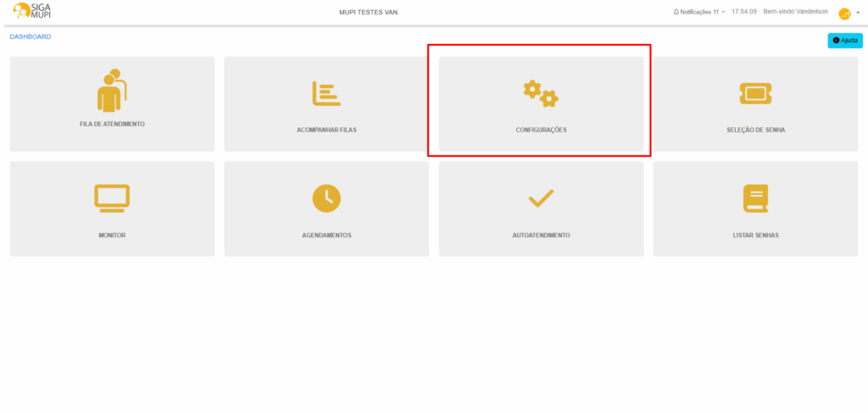Click the MONITOR label

coord(113,236)
